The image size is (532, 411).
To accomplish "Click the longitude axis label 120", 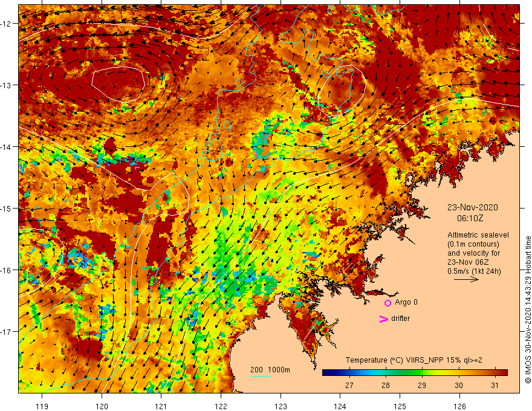I will [102, 406].
